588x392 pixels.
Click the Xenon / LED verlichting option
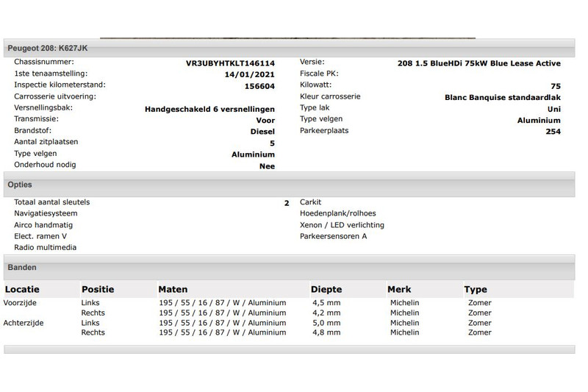tap(342, 225)
